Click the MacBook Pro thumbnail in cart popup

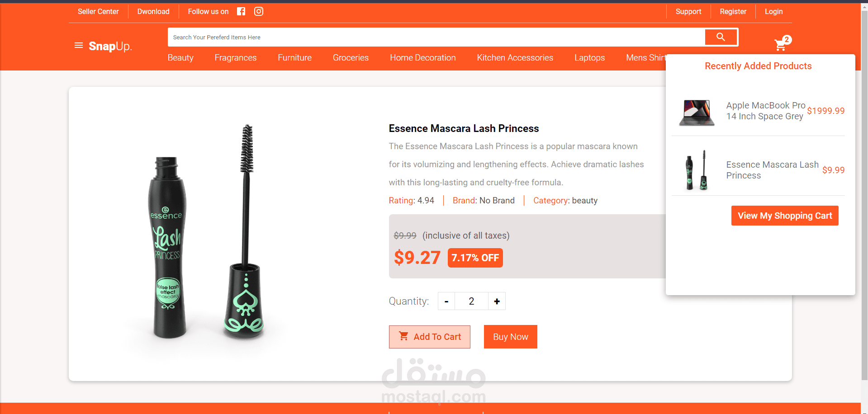697,112
